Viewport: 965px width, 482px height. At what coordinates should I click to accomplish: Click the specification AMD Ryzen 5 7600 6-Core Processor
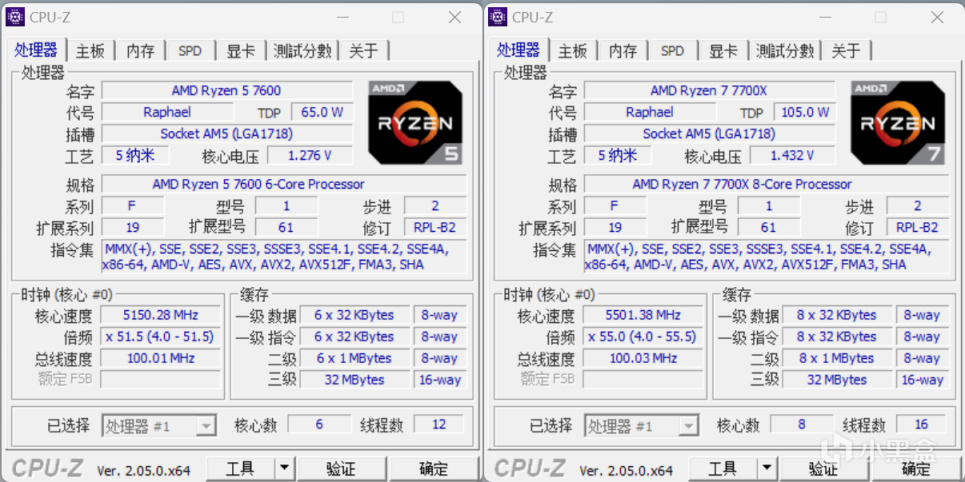tap(284, 184)
